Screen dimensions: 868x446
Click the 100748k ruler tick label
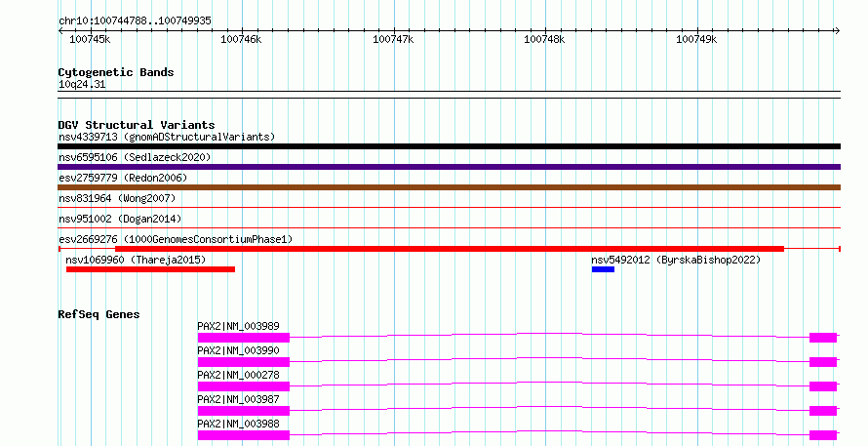tap(544, 39)
